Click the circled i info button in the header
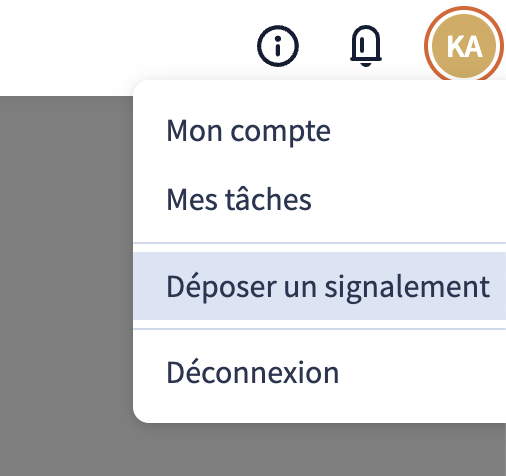Image resolution: width=506 pixels, height=476 pixels. (x=278, y=46)
